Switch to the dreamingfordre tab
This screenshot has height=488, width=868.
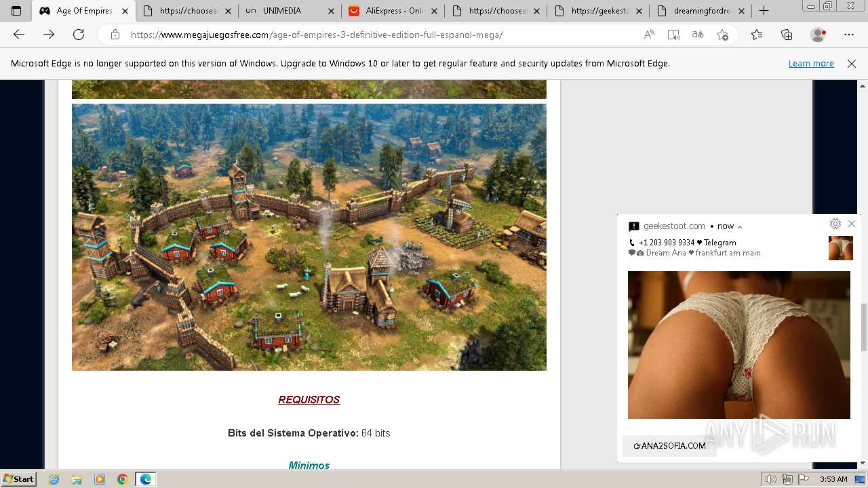(x=701, y=11)
